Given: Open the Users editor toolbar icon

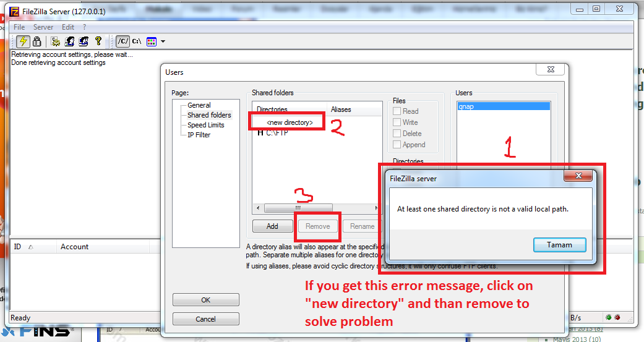Looking at the screenshot, I should [x=69, y=41].
